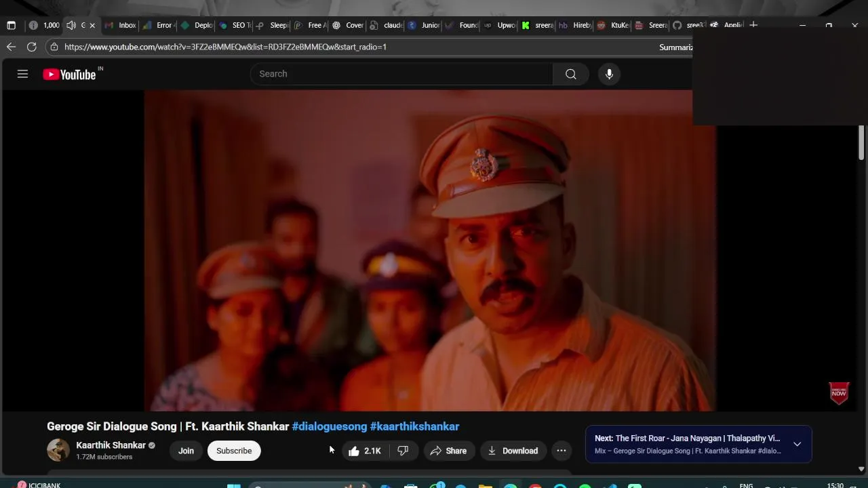Screen dimensions: 868x488
Task: Click the 'Next: The First Roar' text
Action: [x=688, y=439]
